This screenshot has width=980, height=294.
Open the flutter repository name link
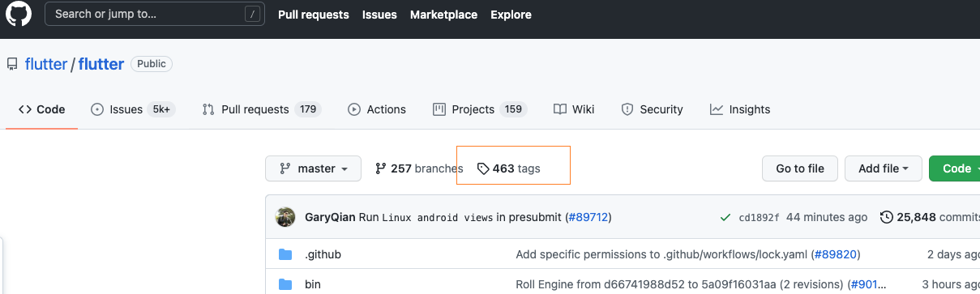[x=101, y=64]
